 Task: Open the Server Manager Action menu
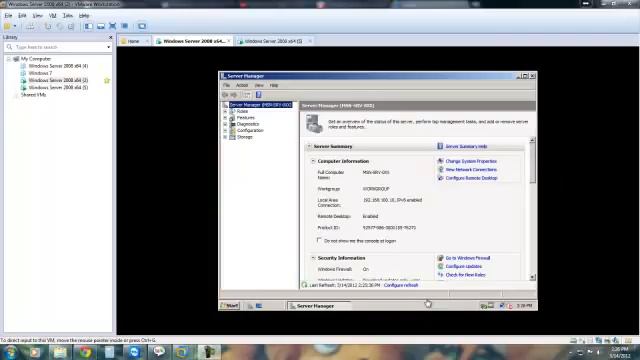pos(242,85)
